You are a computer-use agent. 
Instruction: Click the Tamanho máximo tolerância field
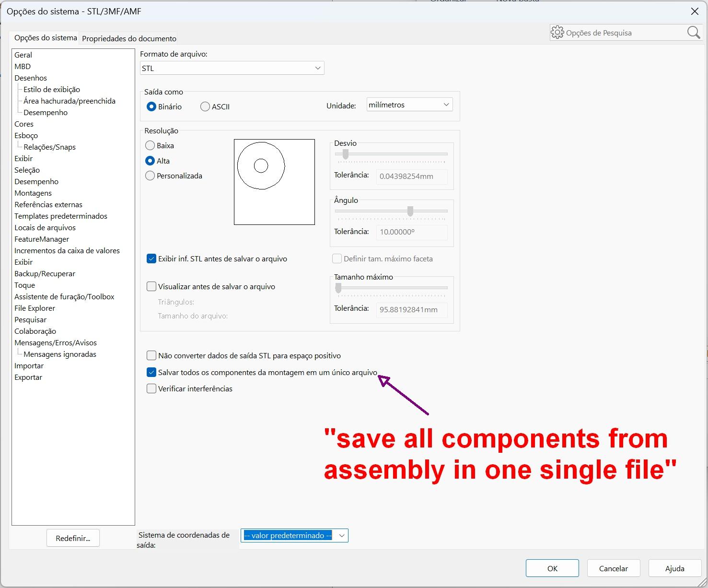412,309
